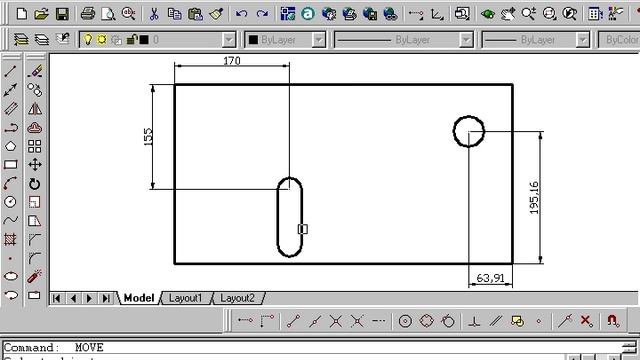
Task: Select the Circle draw tool
Action: click(x=11, y=202)
